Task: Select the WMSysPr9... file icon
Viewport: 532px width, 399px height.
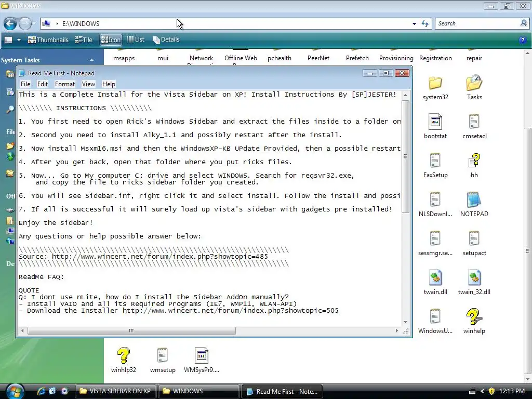Action: (201, 355)
